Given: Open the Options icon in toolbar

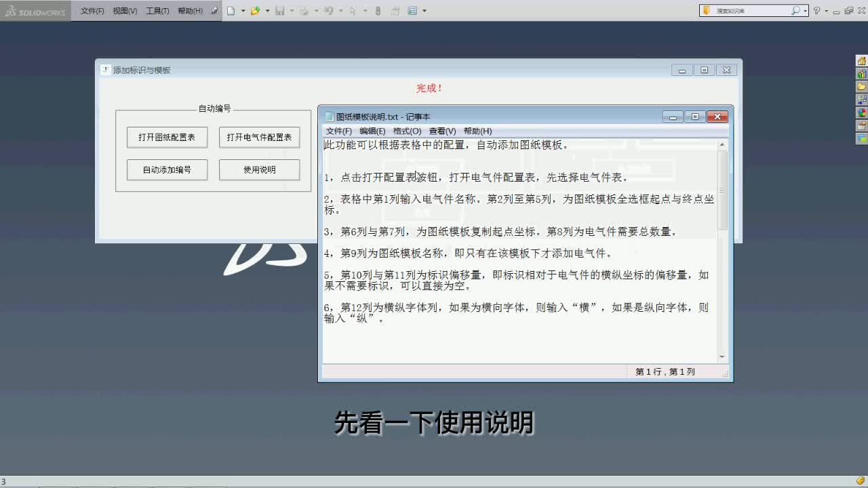Looking at the screenshot, I should (412, 11).
